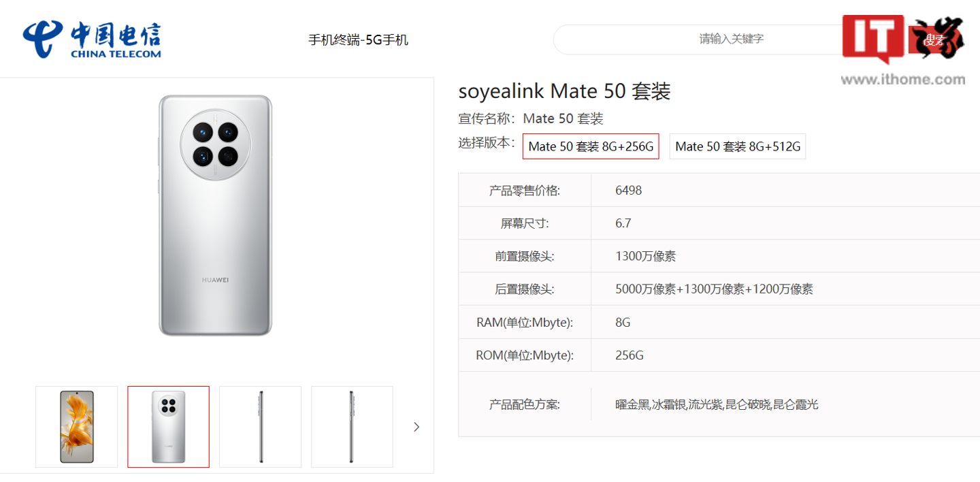Click the www.ithome.com watermark text
This screenshot has width=980, height=482.
[x=903, y=80]
